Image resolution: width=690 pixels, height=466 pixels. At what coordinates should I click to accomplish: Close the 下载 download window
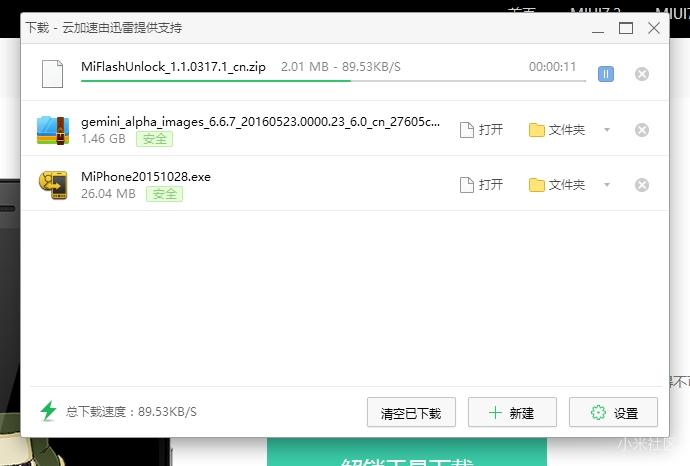(x=654, y=29)
